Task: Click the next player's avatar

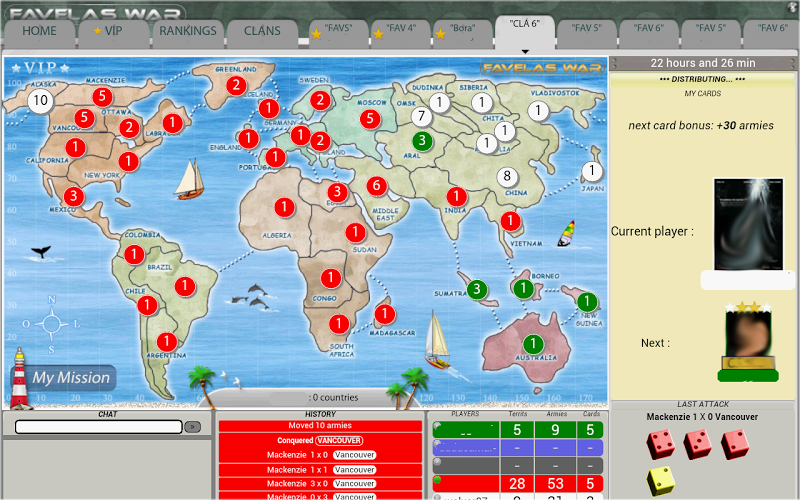Action: click(x=747, y=341)
